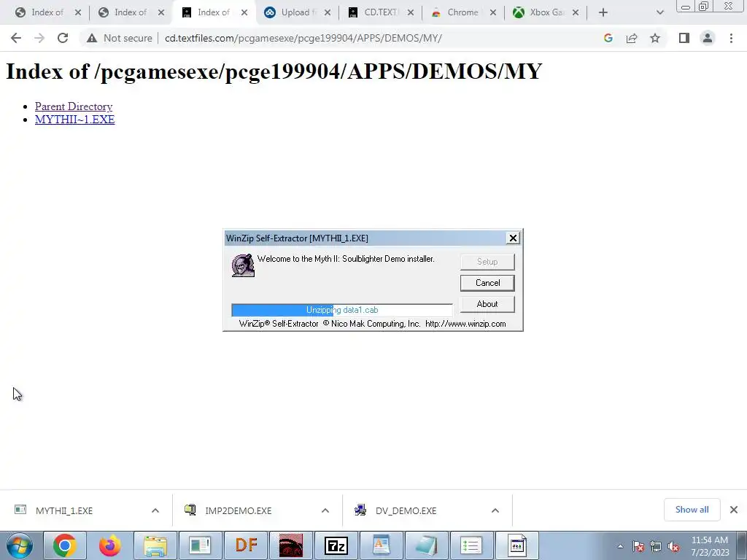Go back with the browser back arrow
The image size is (747, 560).
(16, 38)
